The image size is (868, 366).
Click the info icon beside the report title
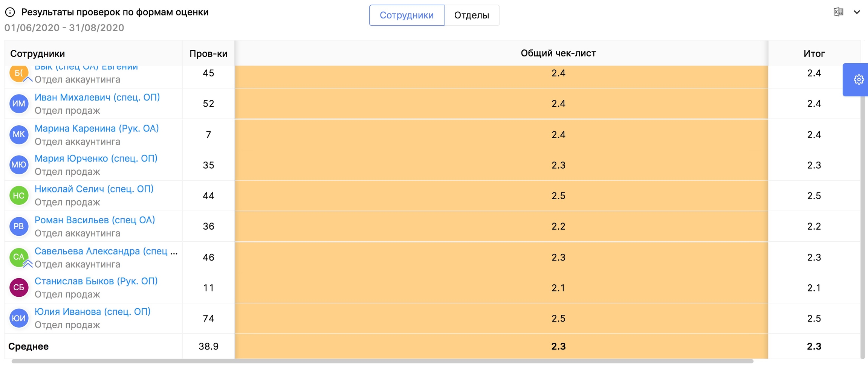pyautogui.click(x=10, y=12)
